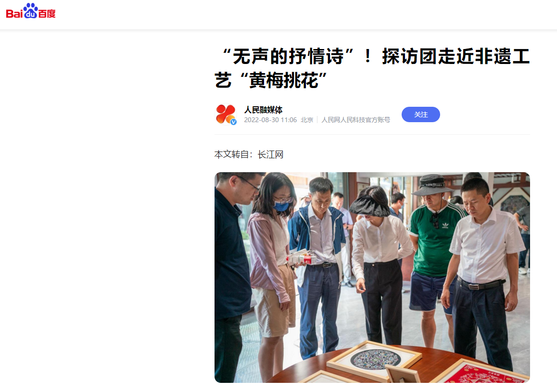Open the article photo of visitors

(372, 278)
